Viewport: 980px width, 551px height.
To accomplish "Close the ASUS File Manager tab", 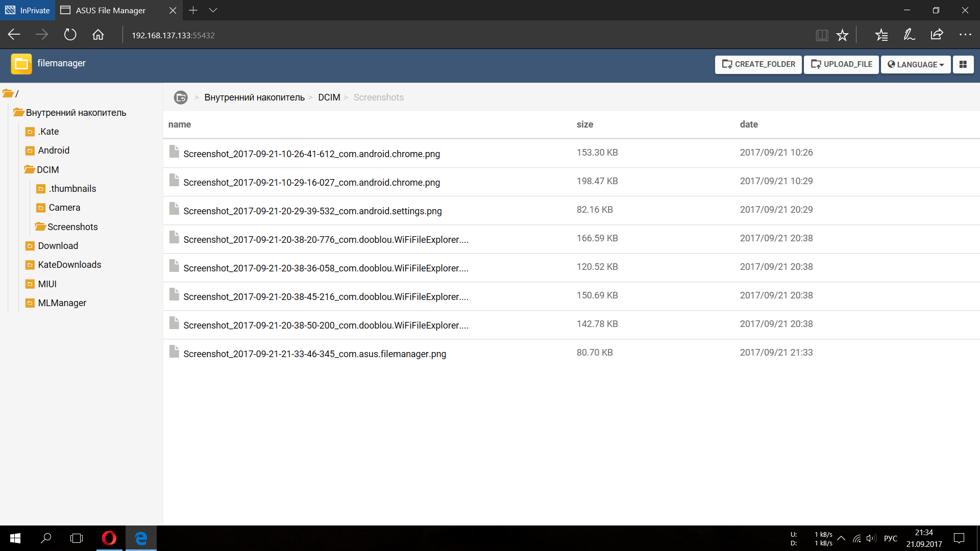I will (x=173, y=10).
